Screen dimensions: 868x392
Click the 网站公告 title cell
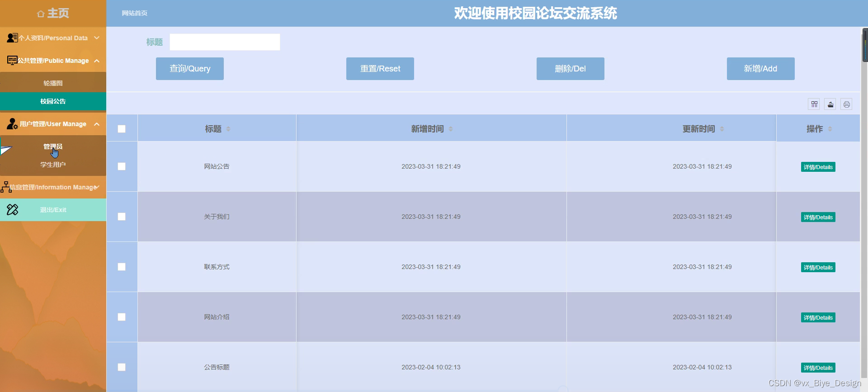click(x=217, y=166)
